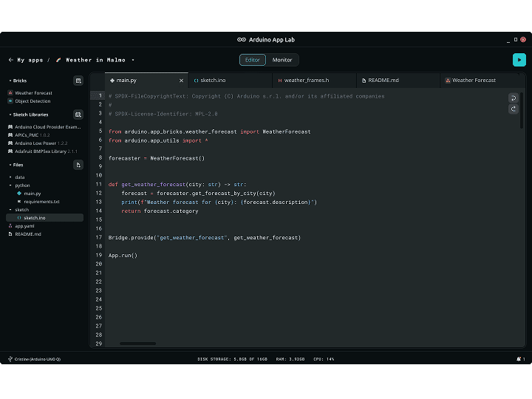
Task: Click the Adafruit BMP5xx Library icon
Action: tap(10, 151)
